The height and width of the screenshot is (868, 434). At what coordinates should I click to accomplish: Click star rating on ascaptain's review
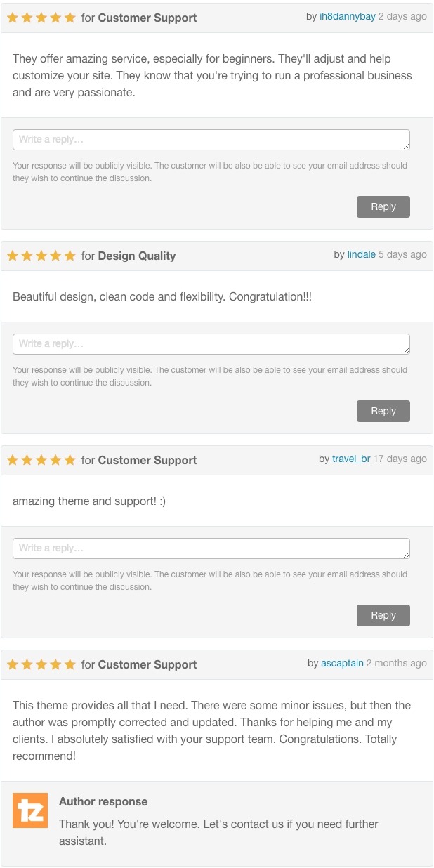tap(41, 664)
